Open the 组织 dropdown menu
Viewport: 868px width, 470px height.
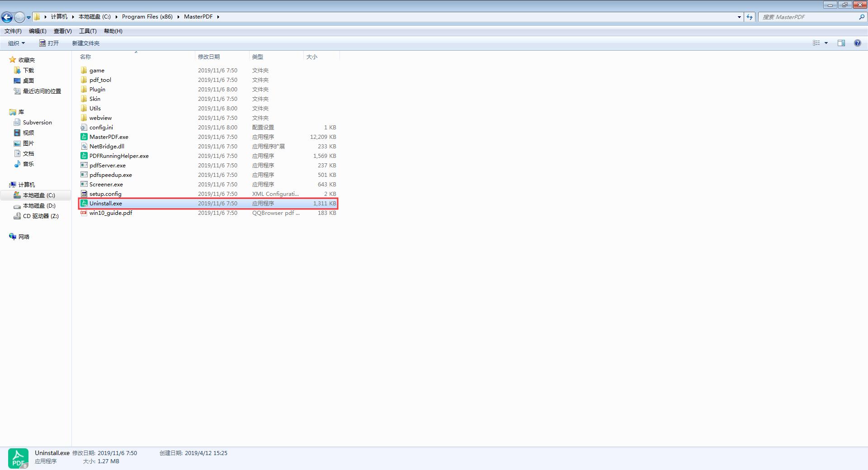pos(16,43)
